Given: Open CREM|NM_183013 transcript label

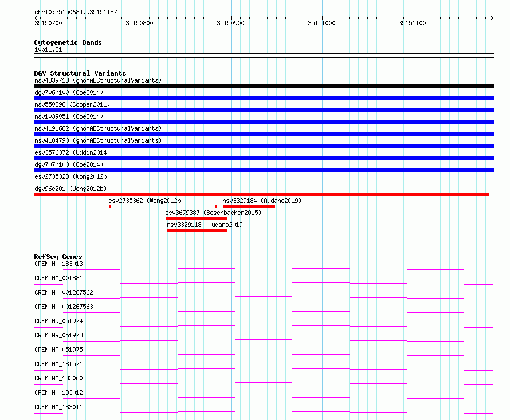Looking at the screenshot, I should [x=58, y=264].
